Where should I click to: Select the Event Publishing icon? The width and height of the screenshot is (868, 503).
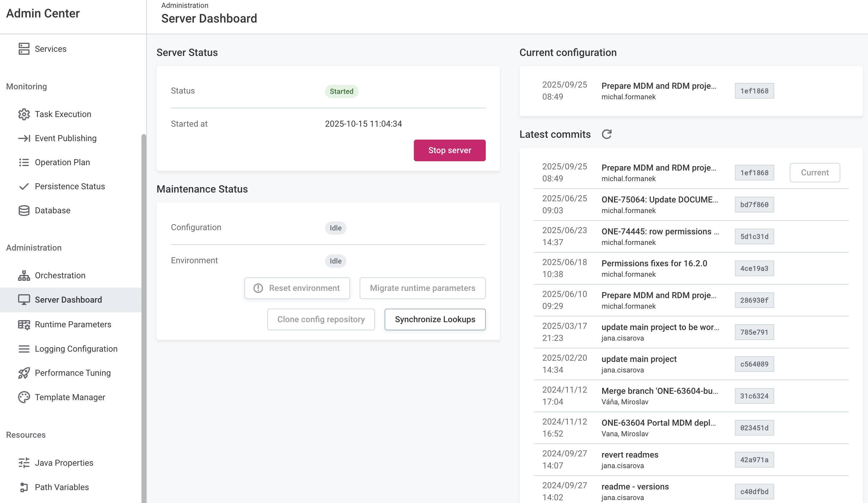(24, 138)
